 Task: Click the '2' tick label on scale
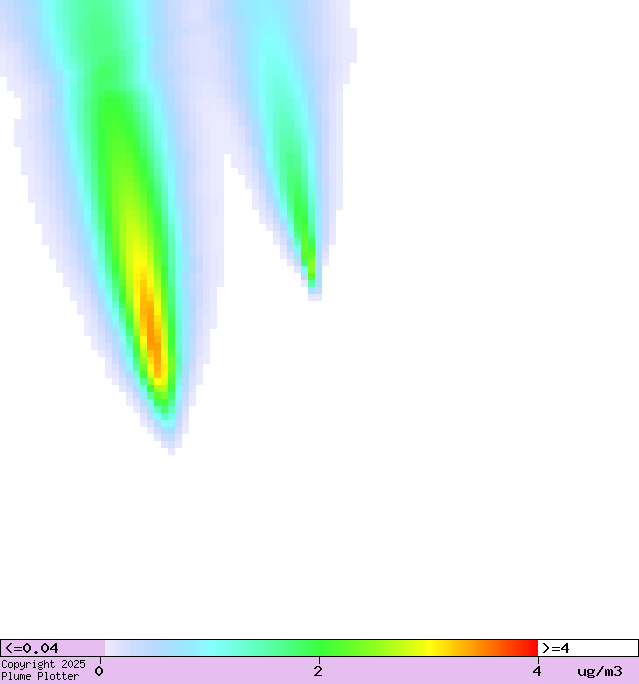(x=318, y=671)
